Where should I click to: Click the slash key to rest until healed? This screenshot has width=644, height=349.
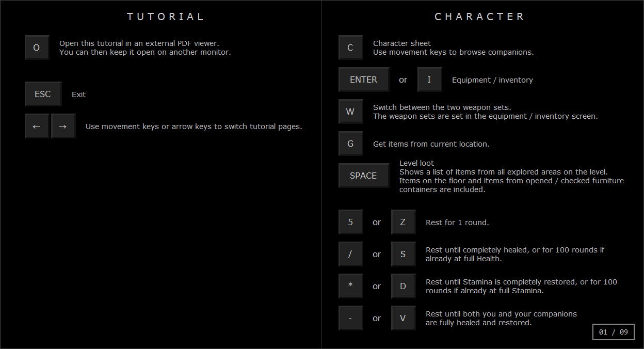click(x=350, y=254)
